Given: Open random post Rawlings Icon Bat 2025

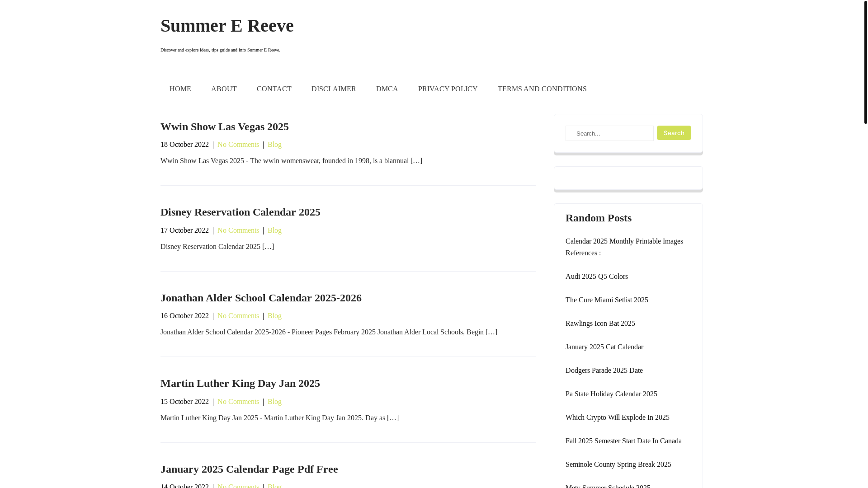Looking at the screenshot, I should [600, 324].
